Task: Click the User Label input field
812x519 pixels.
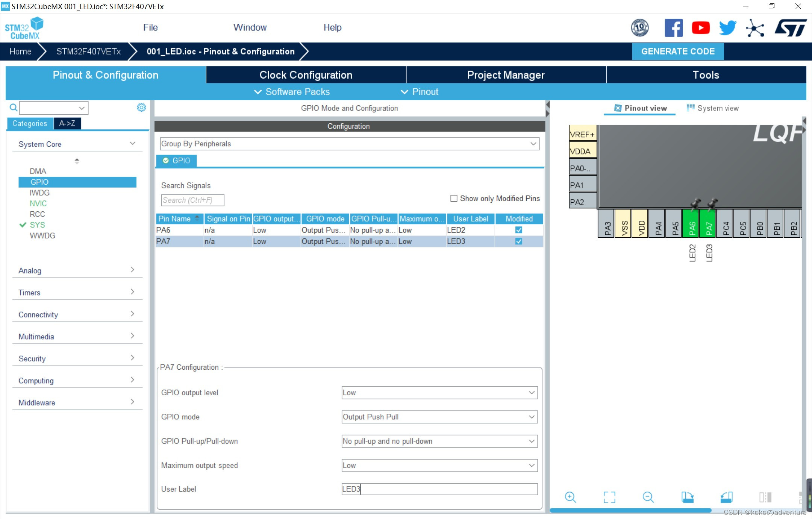Action: click(x=439, y=489)
